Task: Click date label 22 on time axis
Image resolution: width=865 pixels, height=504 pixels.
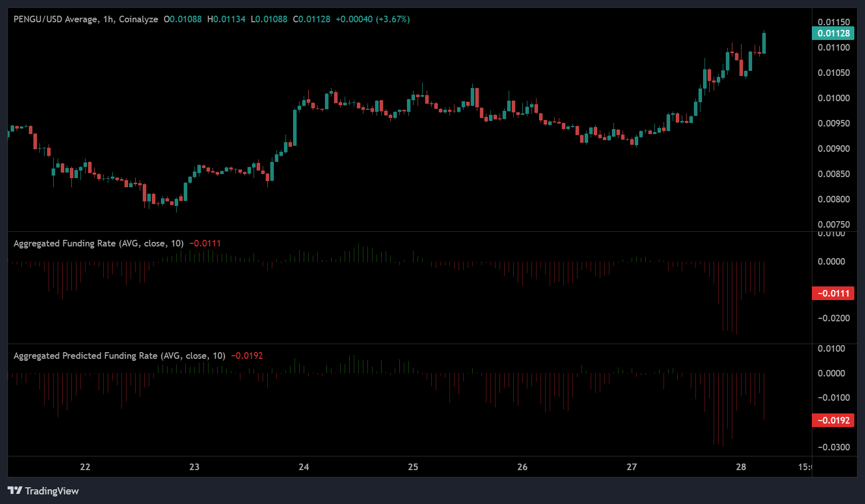Action: pos(85,467)
